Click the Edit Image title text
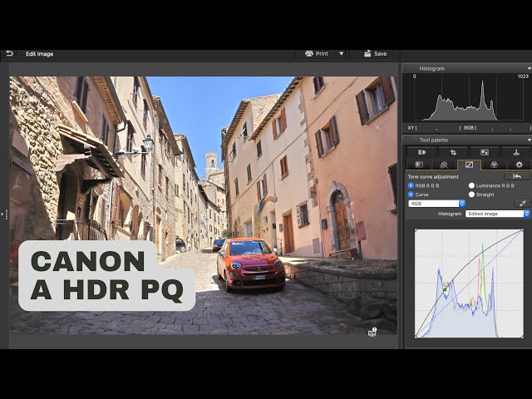Screen dimensions: 532x399 [39, 54]
